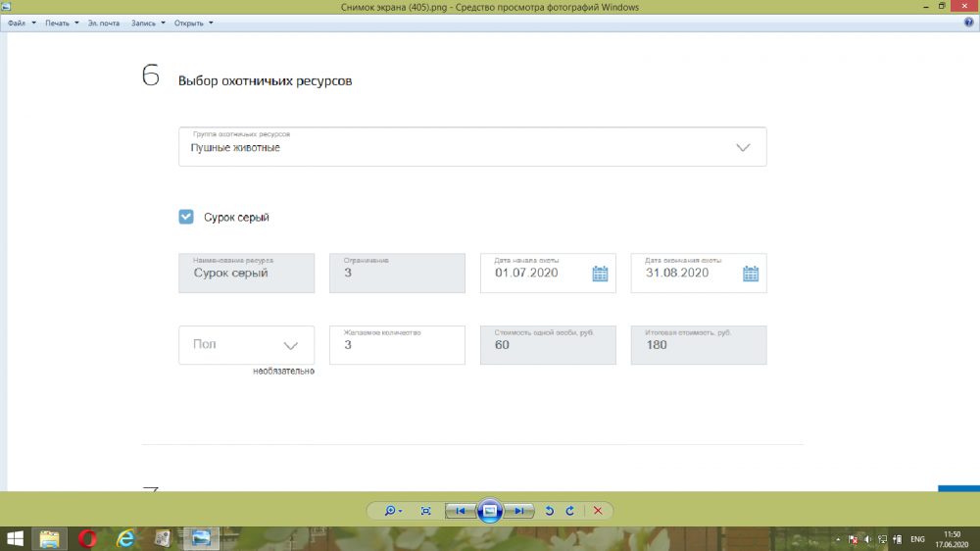Click the zoom magnifier icon in viewer toolbar

[391, 511]
